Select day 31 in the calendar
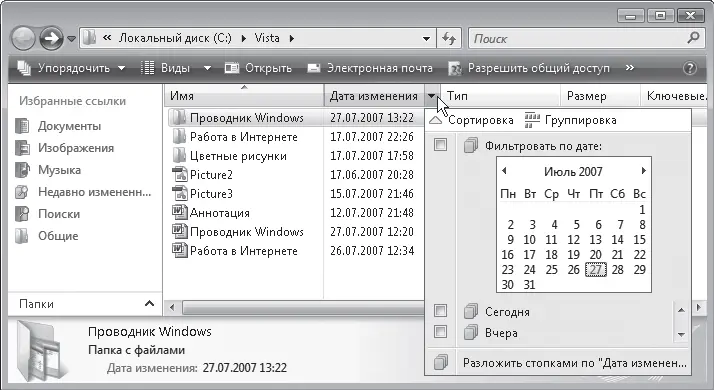Screen dimensions: 714x390 coord(529,285)
